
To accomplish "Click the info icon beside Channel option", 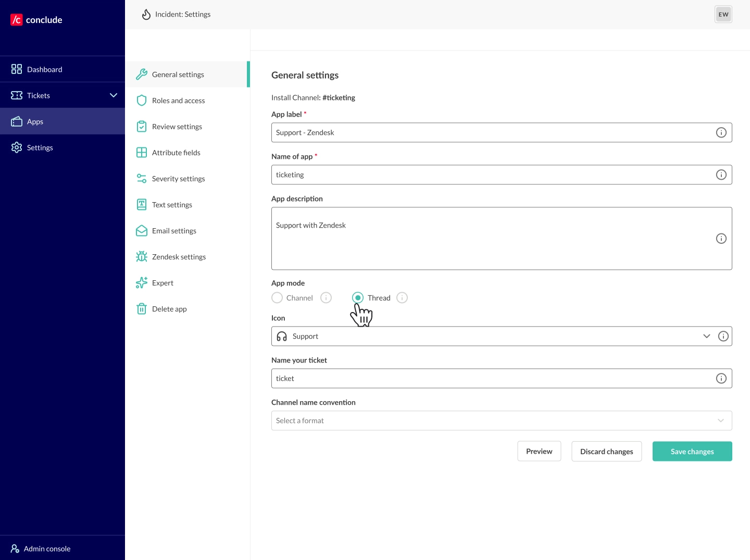I will coord(326,297).
